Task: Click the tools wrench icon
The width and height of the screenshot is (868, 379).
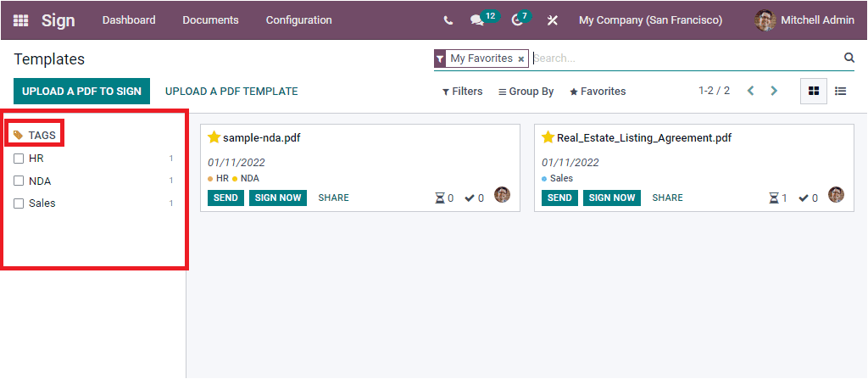Action: [553, 20]
